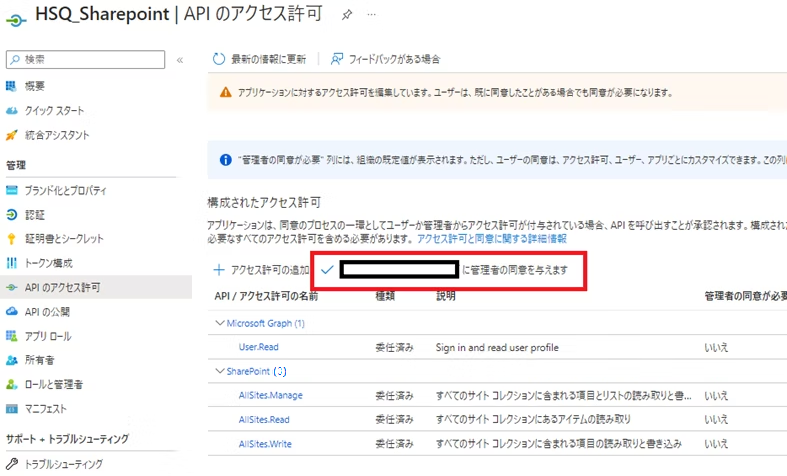Open アプリ ロール page
The height and width of the screenshot is (476, 787).
[x=48, y=336]
